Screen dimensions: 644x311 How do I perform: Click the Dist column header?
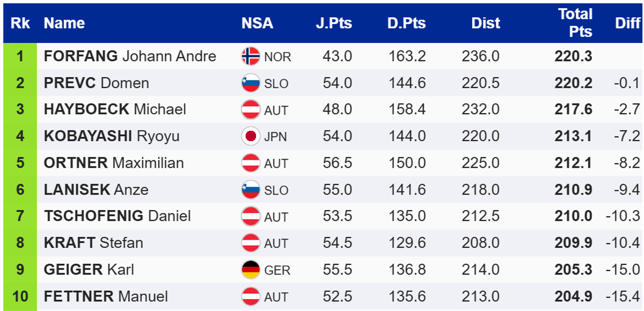485,23
